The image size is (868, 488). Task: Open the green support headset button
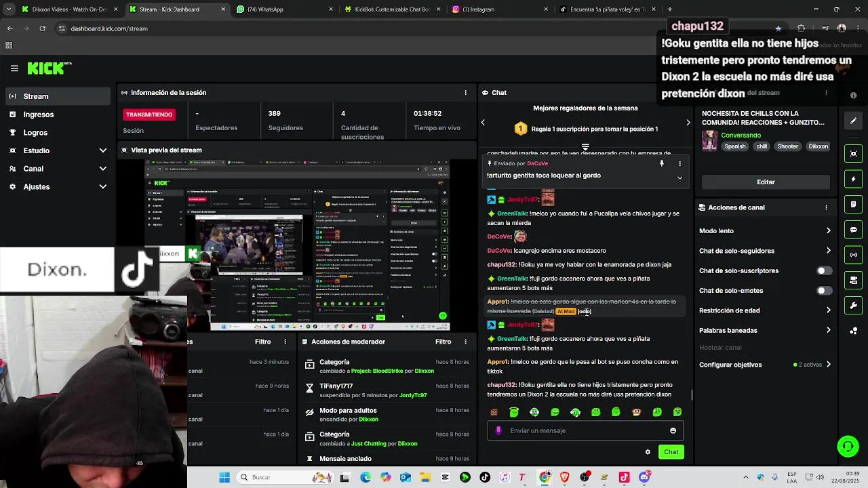[848, 447]
